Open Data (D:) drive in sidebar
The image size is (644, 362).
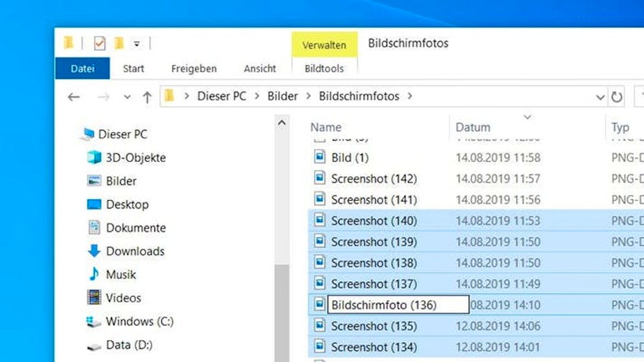click(x=129, y=345)
